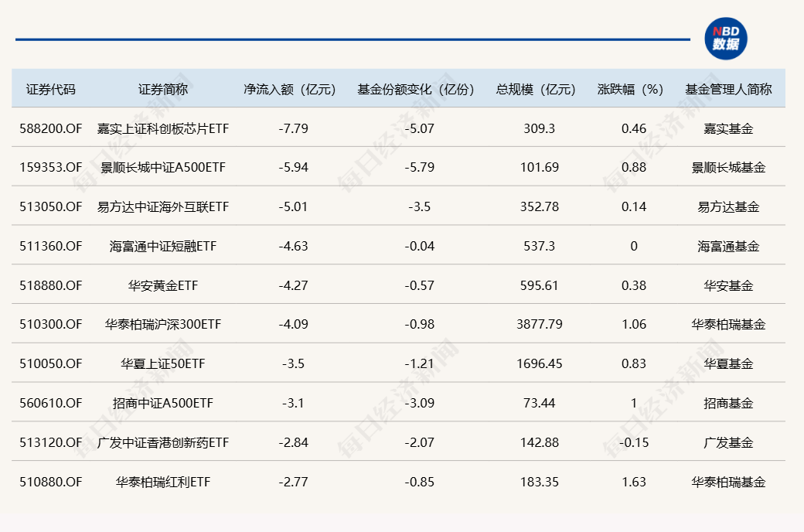Select the 基金管理人简称 column header

[x=728, y=89]
